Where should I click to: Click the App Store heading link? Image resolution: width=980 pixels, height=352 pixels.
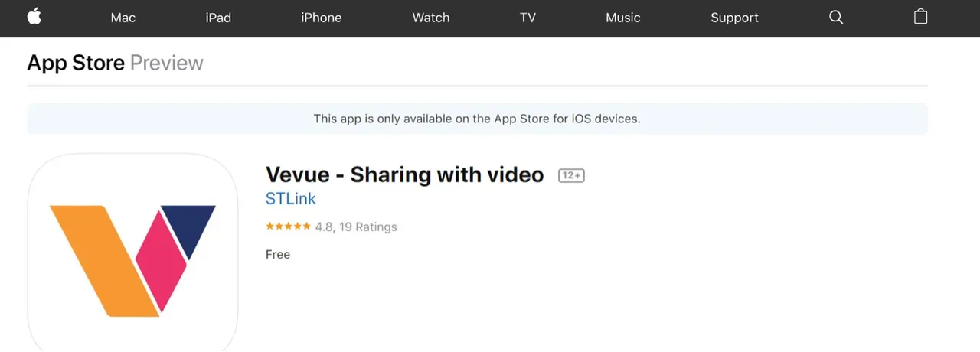pyautogui.click(x=76, y=63)
